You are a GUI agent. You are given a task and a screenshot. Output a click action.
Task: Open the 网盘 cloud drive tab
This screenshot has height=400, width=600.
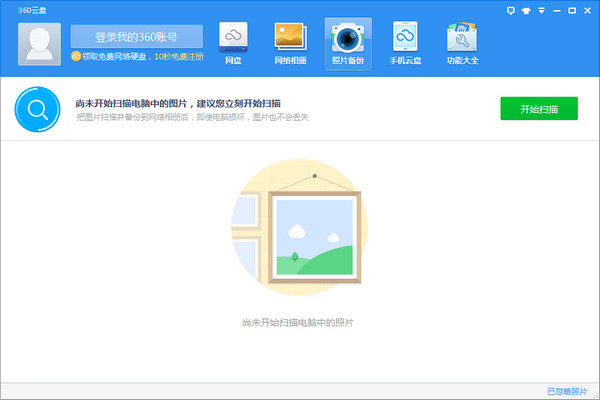click(x=234, y=42)
